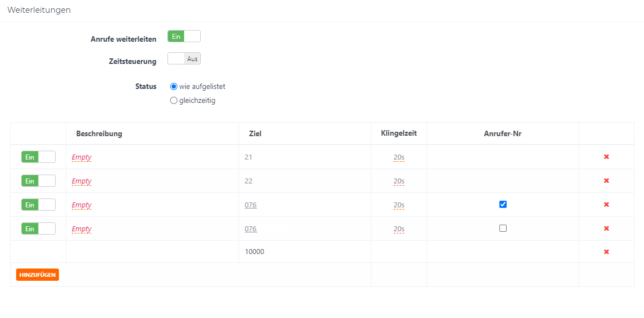The image size is (644, 318).
Task: Enable the Zeitsteuerung switch
Action: click(x=184, y=58)
